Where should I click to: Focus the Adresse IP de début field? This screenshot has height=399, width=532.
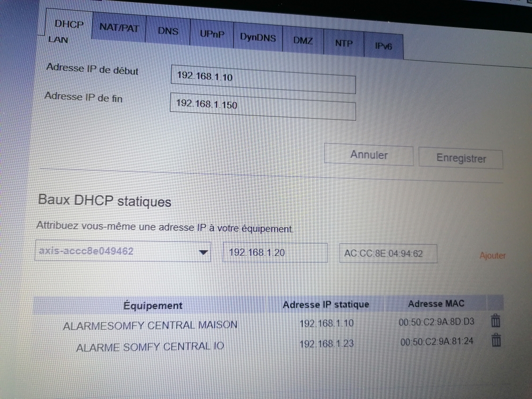click(263, 78)
